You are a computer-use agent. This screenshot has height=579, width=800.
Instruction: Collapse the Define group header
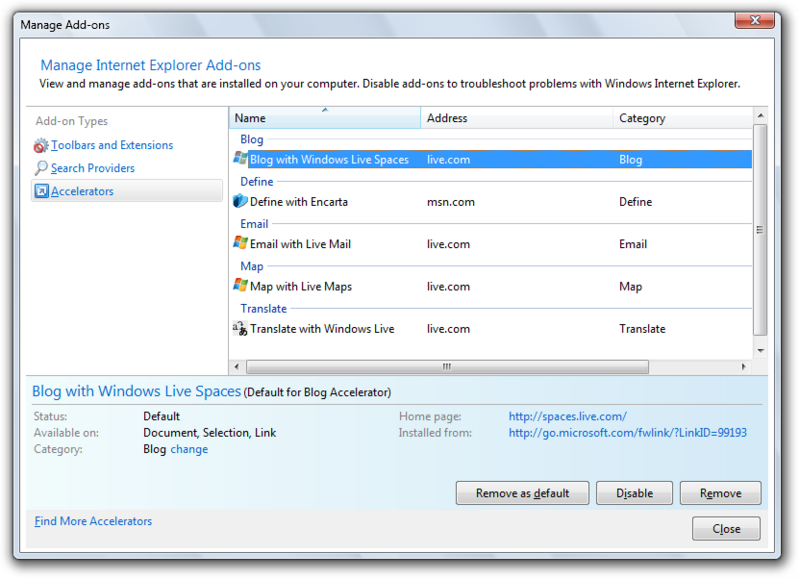(257, 182)
